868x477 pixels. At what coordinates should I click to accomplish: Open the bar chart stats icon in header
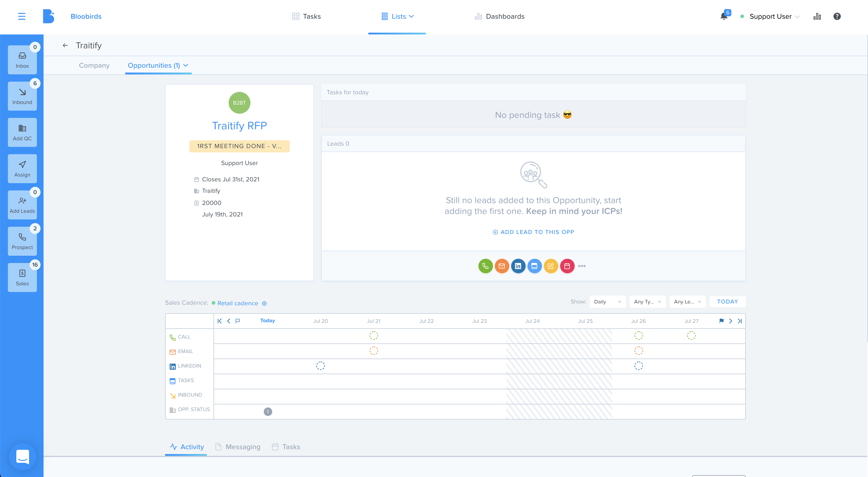[x=817, y=16]
